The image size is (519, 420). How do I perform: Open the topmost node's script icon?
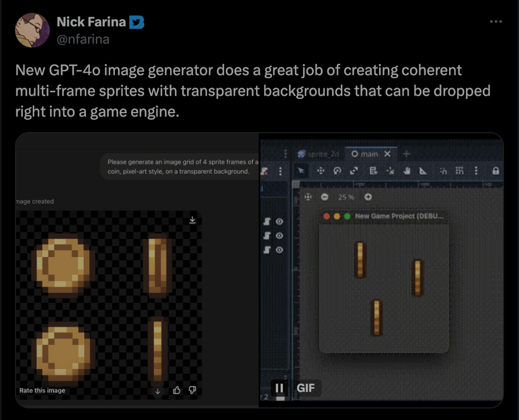267,221
